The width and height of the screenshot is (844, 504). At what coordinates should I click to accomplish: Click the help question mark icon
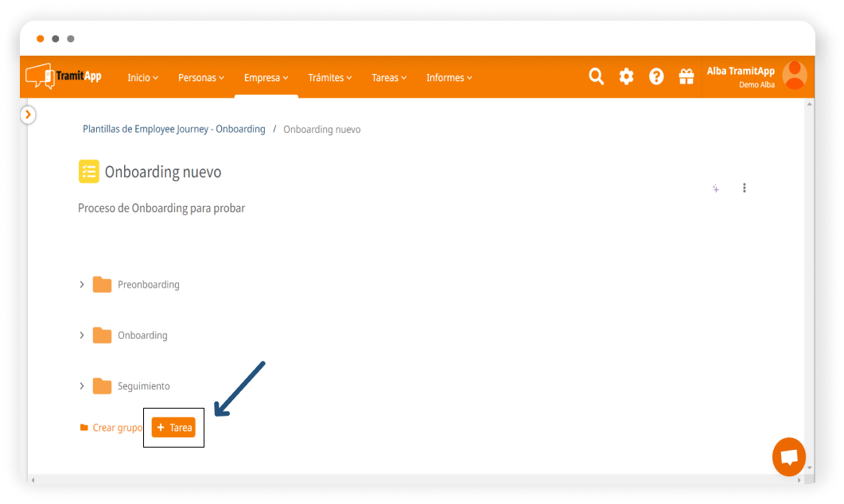(x=656, y=76)
